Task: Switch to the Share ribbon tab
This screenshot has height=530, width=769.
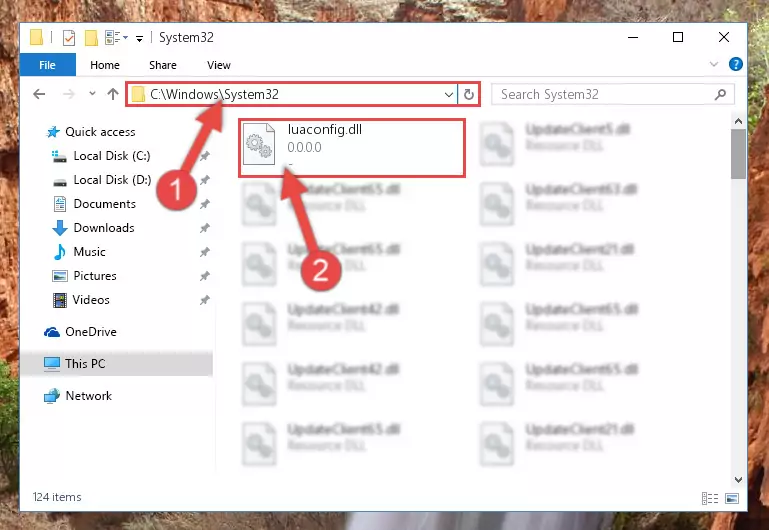Action: (163, 65)
